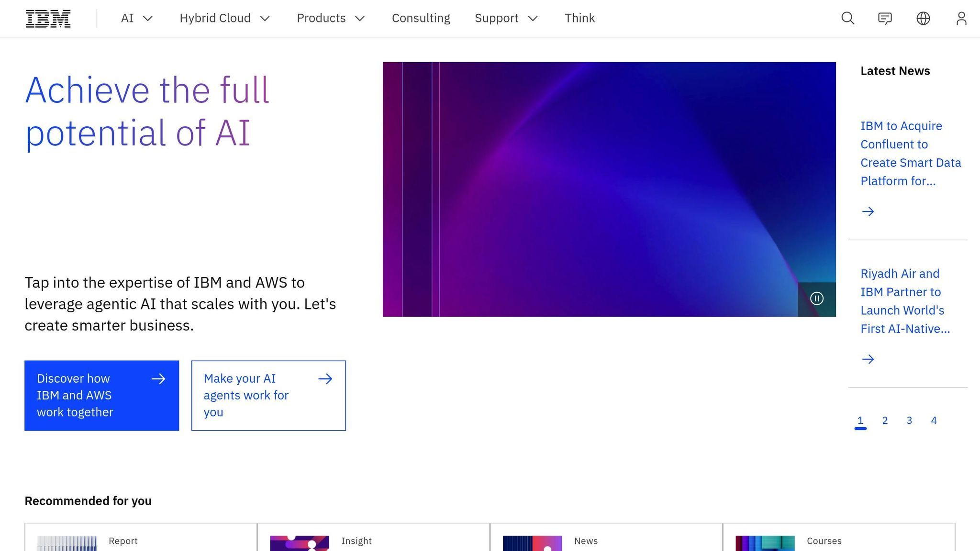The height and width of the screenshot is (551, 980).
Task: Open the Courses card thumbnail
Action: [x=765, y=543]
